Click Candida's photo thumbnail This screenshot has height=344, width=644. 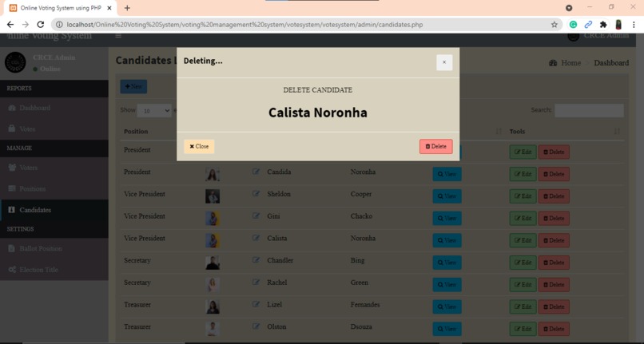[213, 174]
